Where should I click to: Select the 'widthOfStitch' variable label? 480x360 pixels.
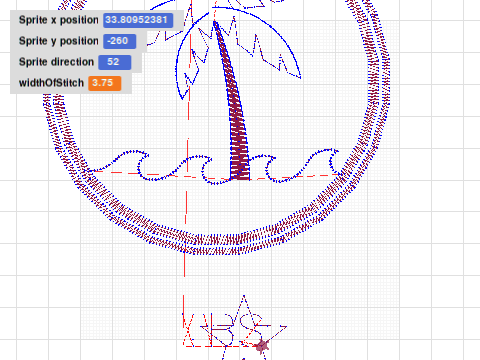pyautogui.click(x=51, y=83)
